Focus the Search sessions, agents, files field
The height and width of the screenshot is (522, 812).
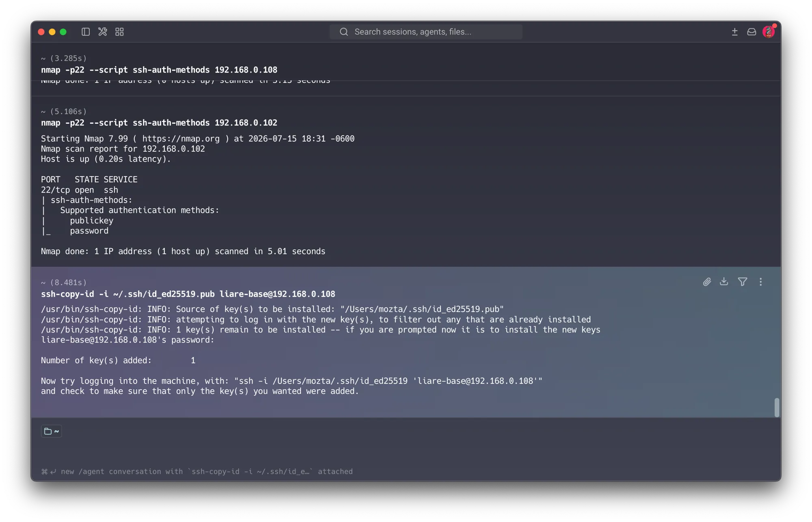click(426, 32)
